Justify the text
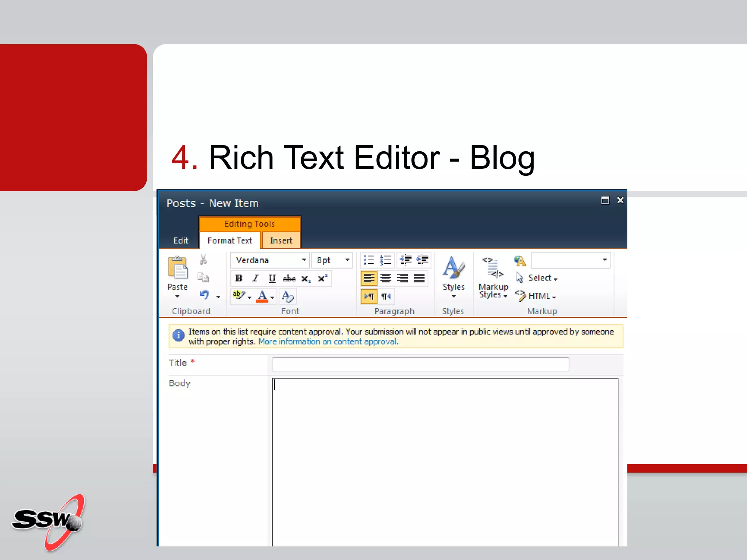Viewport: 747px width, 560px height. [419, 278]
